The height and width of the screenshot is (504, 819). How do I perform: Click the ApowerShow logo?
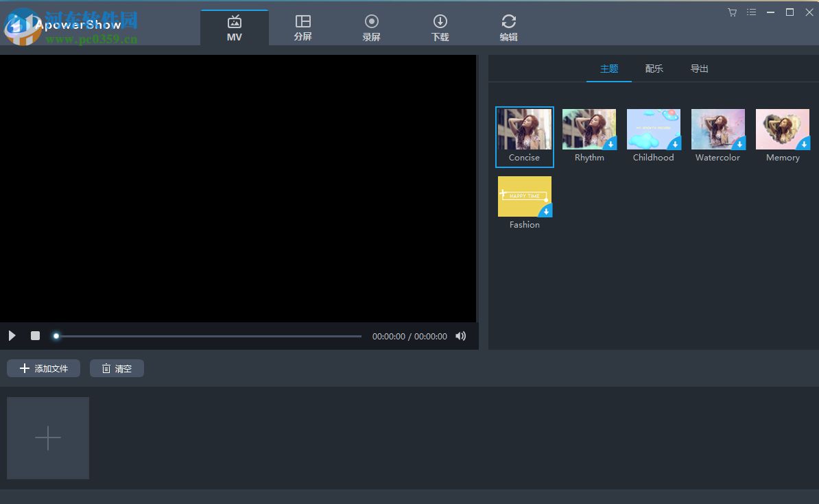pyautogui.click(x=62, y=25)
